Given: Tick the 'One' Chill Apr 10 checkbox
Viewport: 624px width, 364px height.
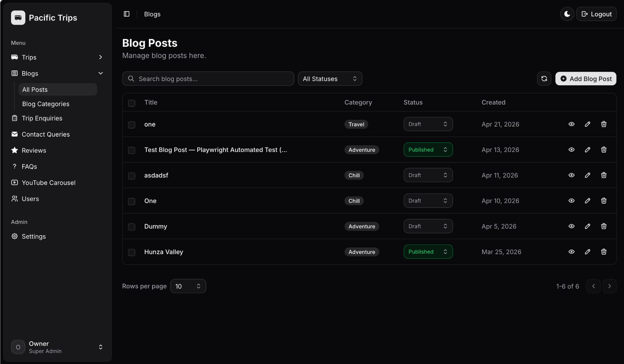Looking at the screenshot, I should [x=132, y=201].
